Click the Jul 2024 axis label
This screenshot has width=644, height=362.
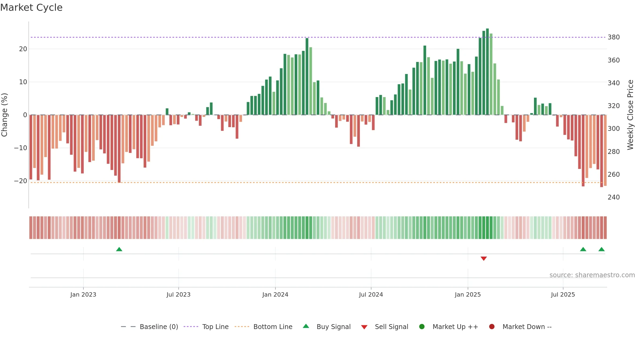point(371,294)
